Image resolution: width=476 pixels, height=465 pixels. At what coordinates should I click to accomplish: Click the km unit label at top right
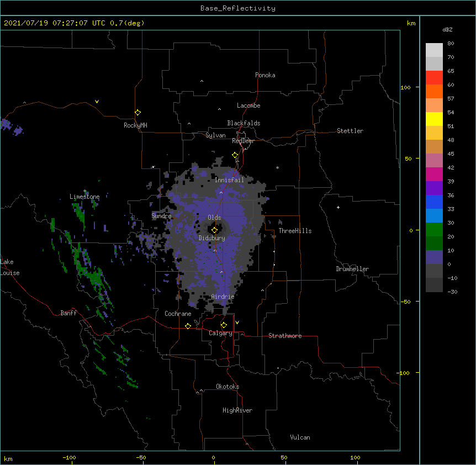click(x=411, y=23)
